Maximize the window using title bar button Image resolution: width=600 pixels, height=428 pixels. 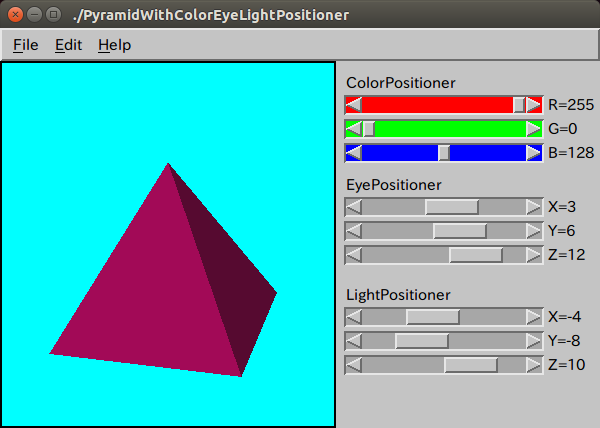click(x=54, y=15)
